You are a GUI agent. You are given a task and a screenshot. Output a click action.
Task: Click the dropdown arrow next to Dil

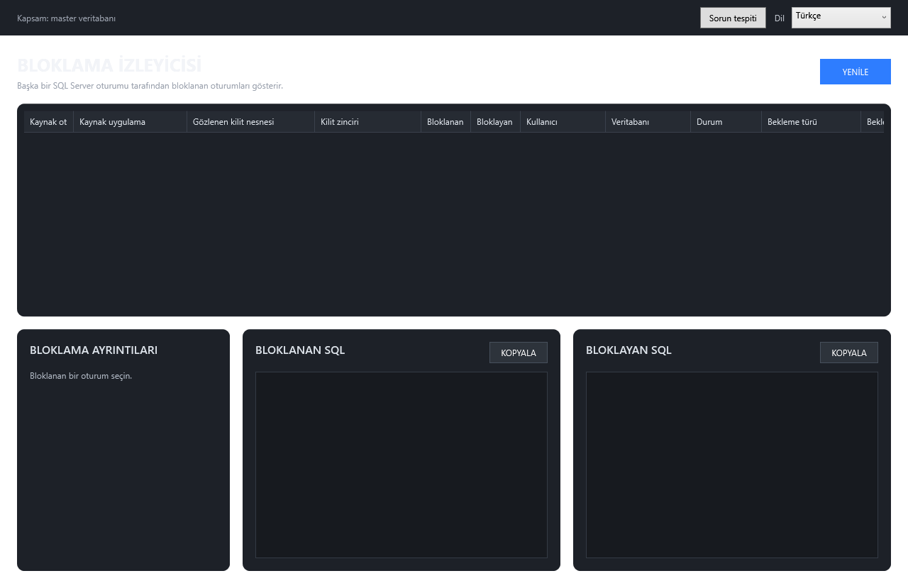point(884,18)
